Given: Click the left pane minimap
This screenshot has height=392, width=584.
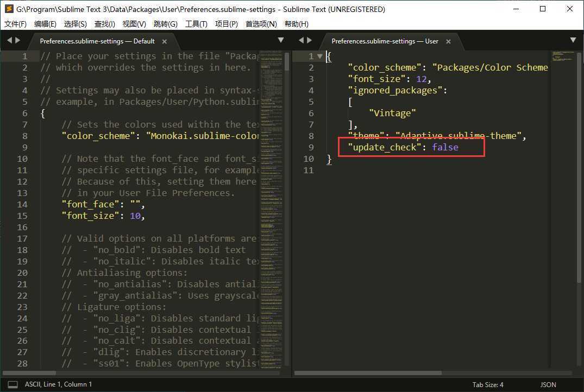Looking at the screenshot, I should coord(271,210).
